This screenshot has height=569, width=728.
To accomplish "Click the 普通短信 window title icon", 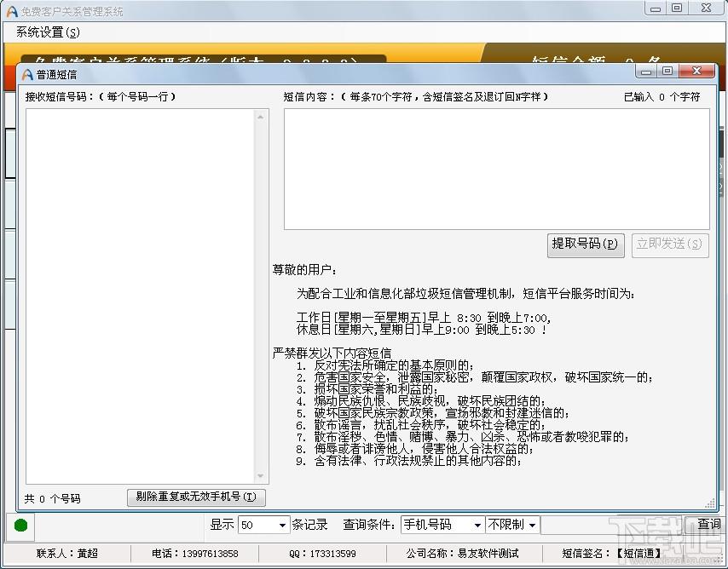I will (x=27, y=74).
